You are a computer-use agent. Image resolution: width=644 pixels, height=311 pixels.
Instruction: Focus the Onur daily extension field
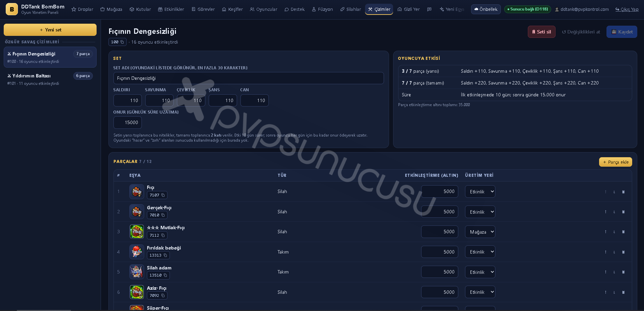tap(128, 122)
